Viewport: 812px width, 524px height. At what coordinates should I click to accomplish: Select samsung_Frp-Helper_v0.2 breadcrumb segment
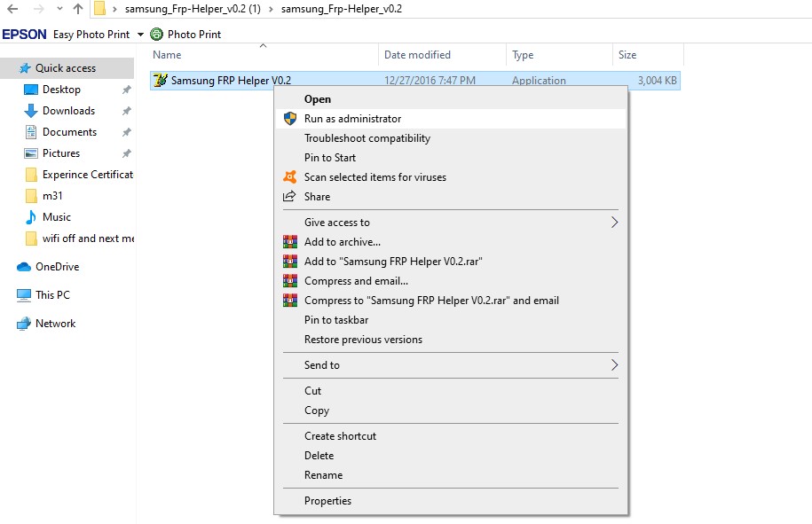(342, 9)
